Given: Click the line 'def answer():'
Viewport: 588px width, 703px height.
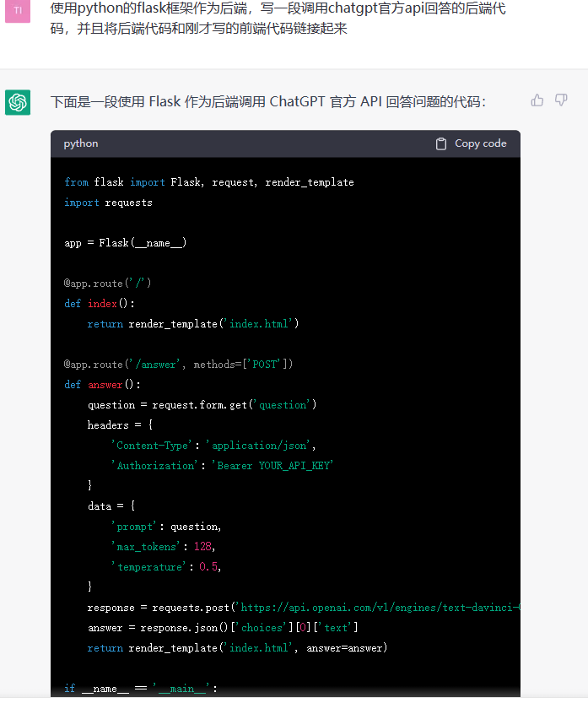Looking at the screenshot, I should [x=102, y=385].
